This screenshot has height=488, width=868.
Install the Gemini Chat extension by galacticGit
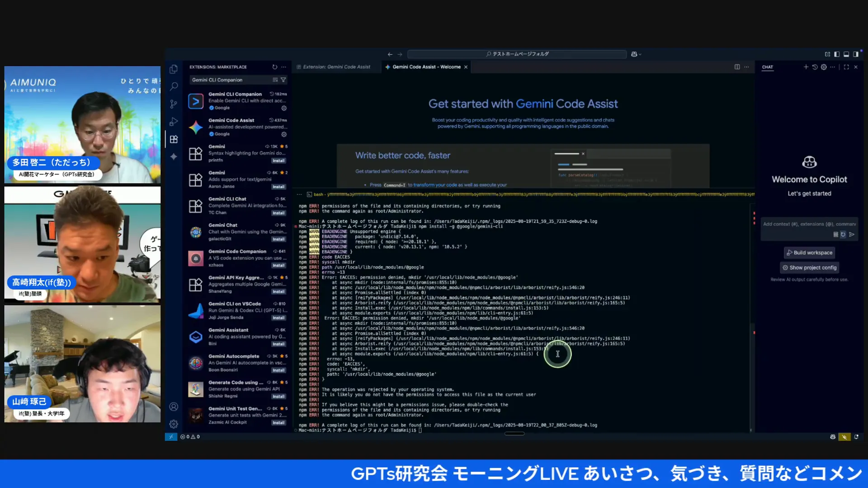[x=278, y=239]
